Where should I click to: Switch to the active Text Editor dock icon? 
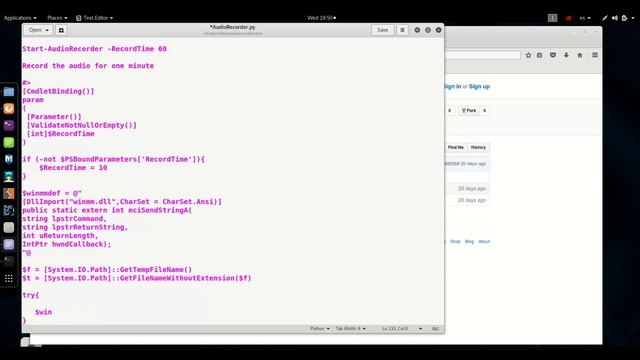point(9,244)
